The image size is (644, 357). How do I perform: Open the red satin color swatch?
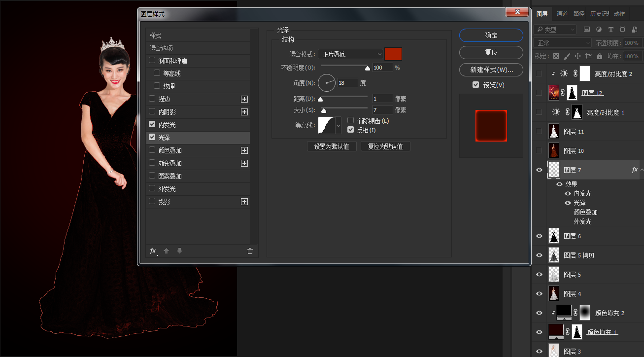pyautogui.click(x=393, y=54)
